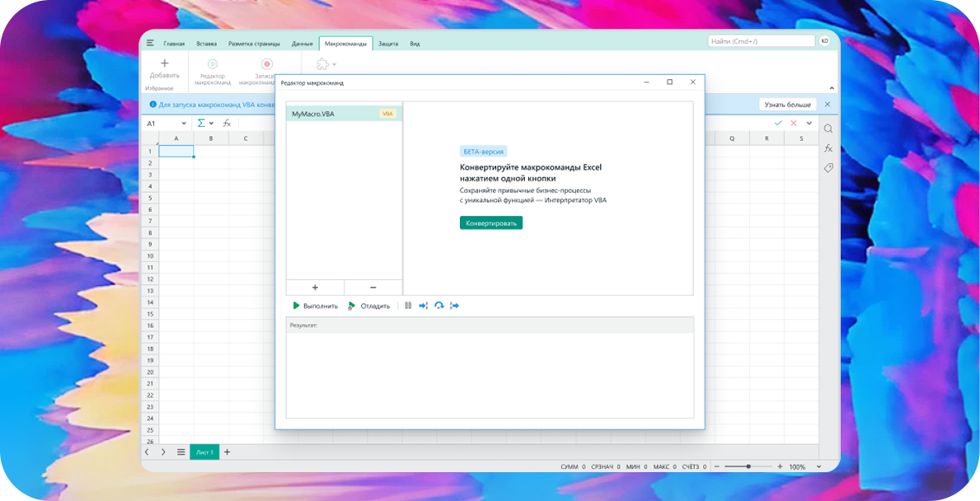Image resolution: width=980 pixels, height=501 pixels.
Task: Open the fx functions panel in sidebar
Action: coord(828,148)
